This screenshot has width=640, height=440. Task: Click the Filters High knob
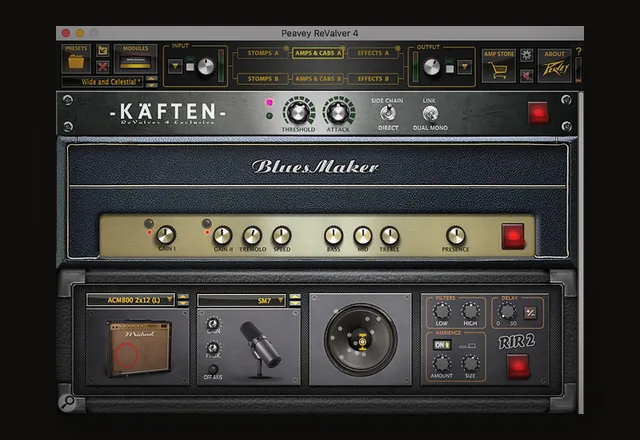(470, 311)
